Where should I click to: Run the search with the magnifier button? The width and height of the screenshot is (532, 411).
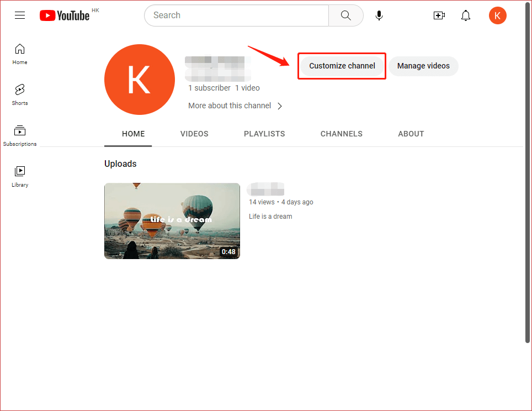(x=345, y=15)
